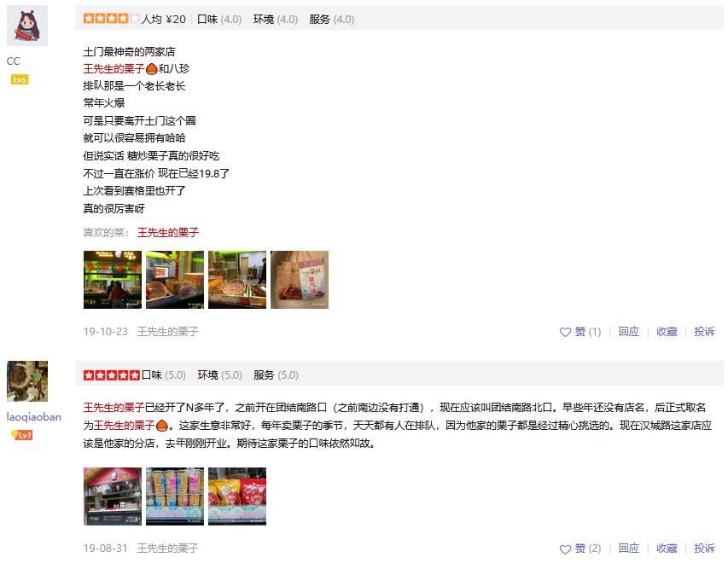Screen dimensions: 728x569
Task: Click 投诉 on the 19-10-23 review
Action: pyautogui.click(x=704, y=331)
